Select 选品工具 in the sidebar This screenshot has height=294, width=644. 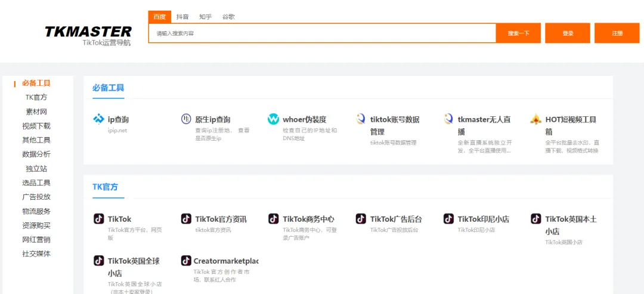coord(36,182)
